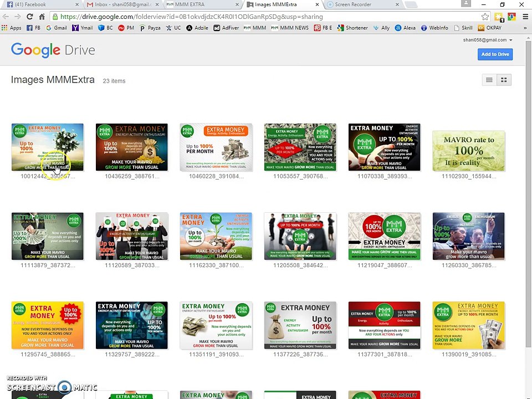Open thumbnail 10460228_391084
The width and height of the screenshot is (532, 399).
tap(216, 147)
